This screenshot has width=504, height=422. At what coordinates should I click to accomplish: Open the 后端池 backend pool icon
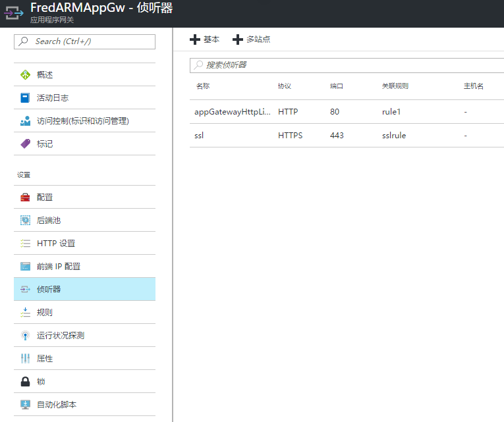tap(25, 221)
